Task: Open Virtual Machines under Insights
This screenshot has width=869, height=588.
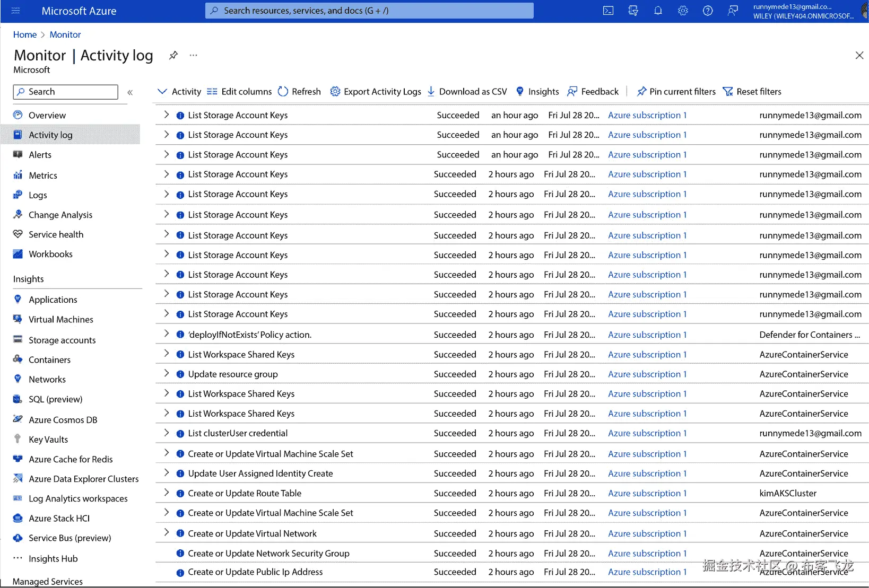Action: coord(60,319)
